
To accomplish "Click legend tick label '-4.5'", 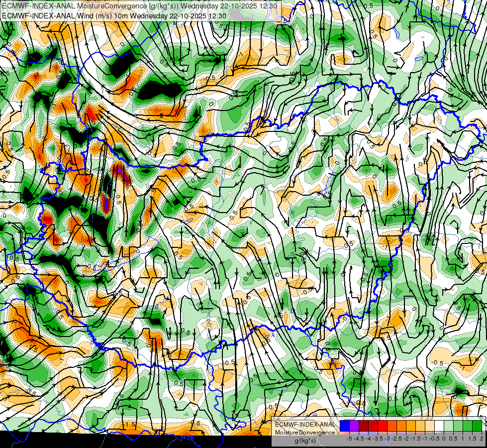I will click(359, 439).
